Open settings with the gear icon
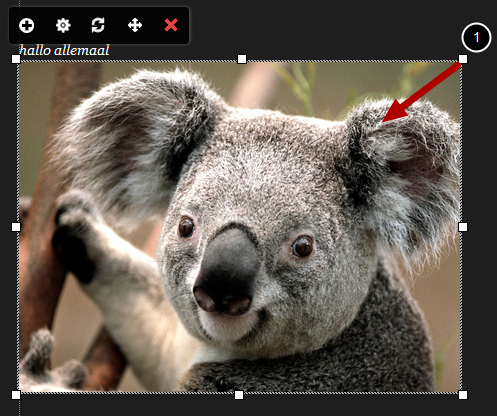Screen dimensions: 497x416 (x=63, y=25)
